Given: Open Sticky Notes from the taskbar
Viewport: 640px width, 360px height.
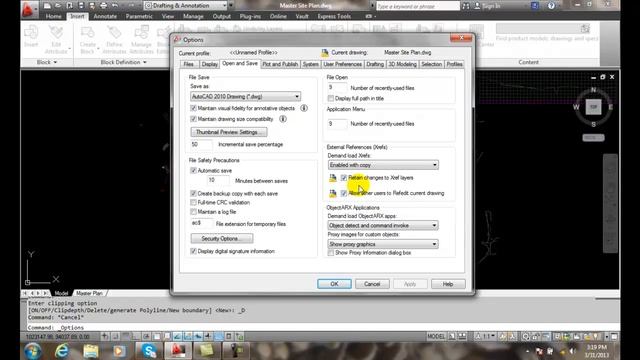Looking at the screenshot, I should (207, 351).
